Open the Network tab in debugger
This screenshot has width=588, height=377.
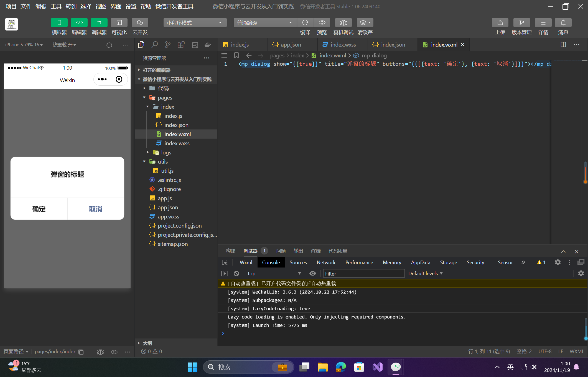tap(326, 262)
